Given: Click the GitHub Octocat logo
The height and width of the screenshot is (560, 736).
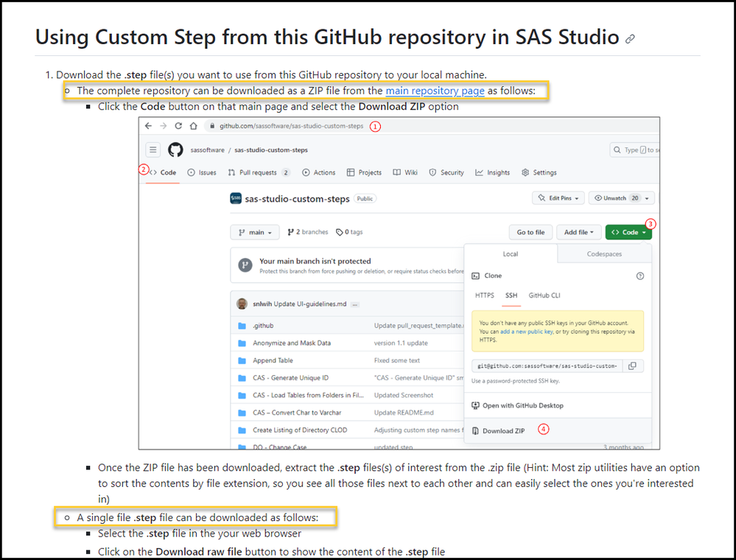Looking at the screenshot, I should pos(175,150).
